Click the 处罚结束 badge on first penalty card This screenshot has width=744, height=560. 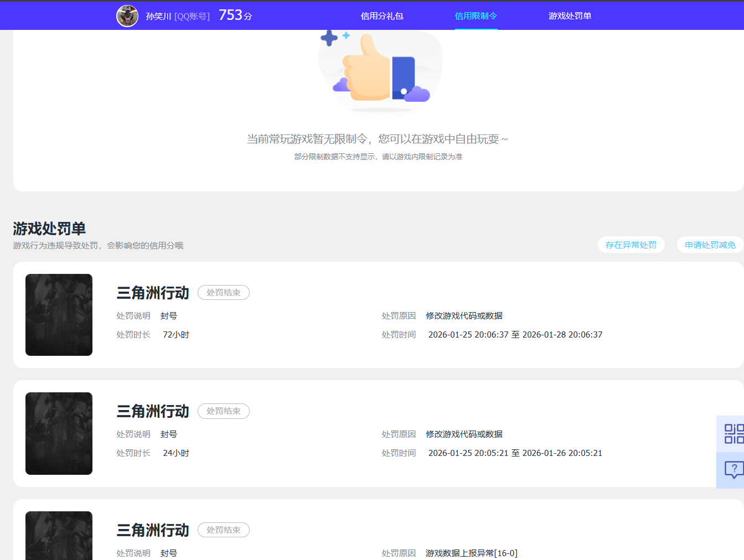pyautogui.click(x=223, y=293)
